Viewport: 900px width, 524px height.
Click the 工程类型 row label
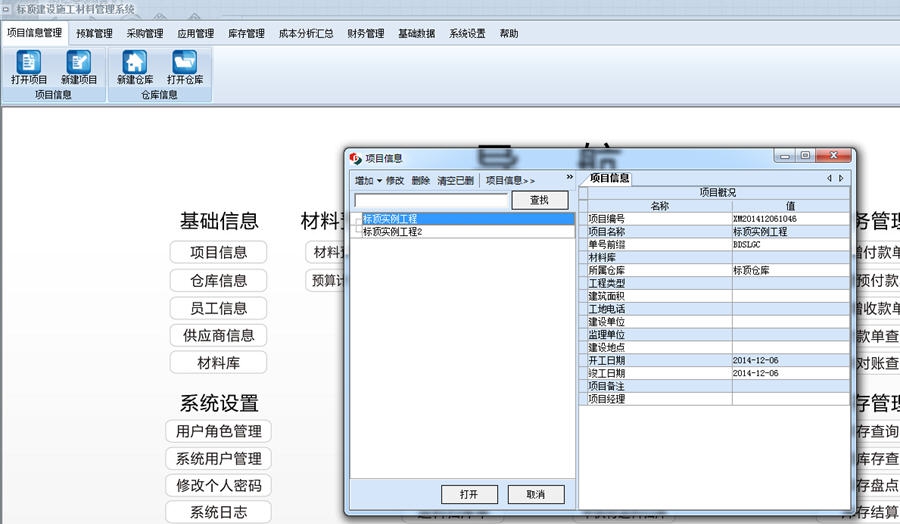(607, 283)
